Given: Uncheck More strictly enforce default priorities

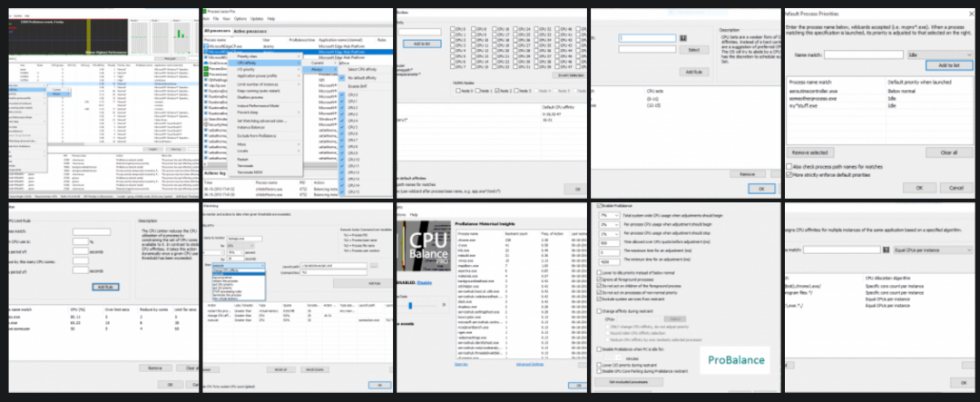Looking at the screenshot, I should point(789,174).
